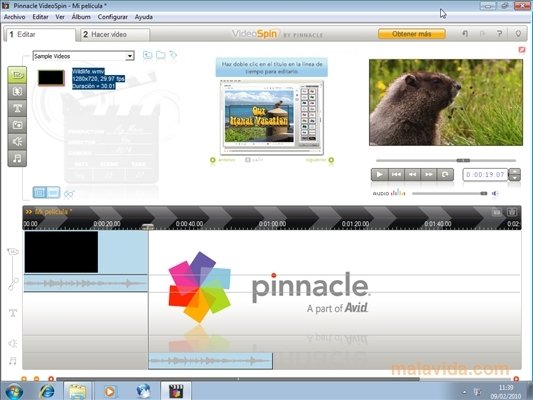This screenshot has width=533, height=400.
Task: Click the sound effects track speaker icon
Action: (x=13, y=343)
